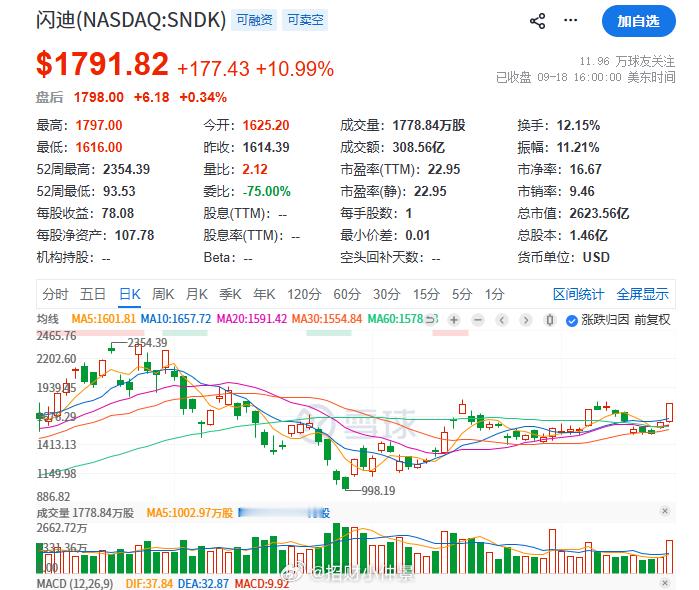
Task: Switch to the 30分 chart tab
Action: (x=387, y=294)
